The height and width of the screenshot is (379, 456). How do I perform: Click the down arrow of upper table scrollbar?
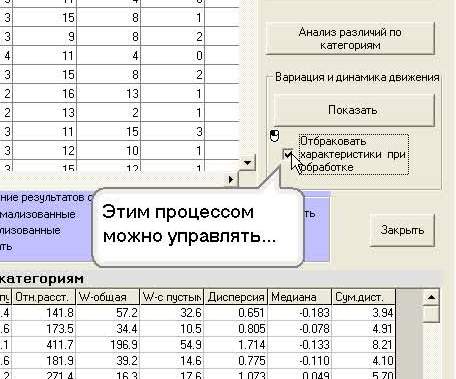247,162
